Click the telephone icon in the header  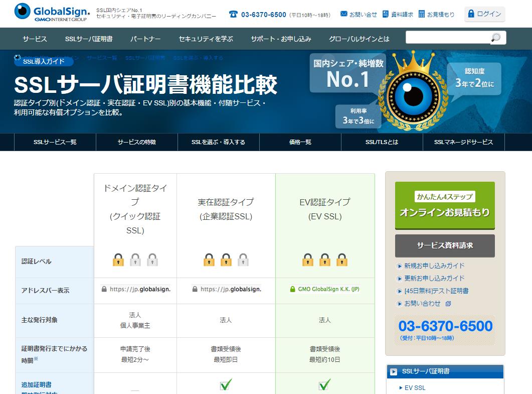(x=234, y=14)
